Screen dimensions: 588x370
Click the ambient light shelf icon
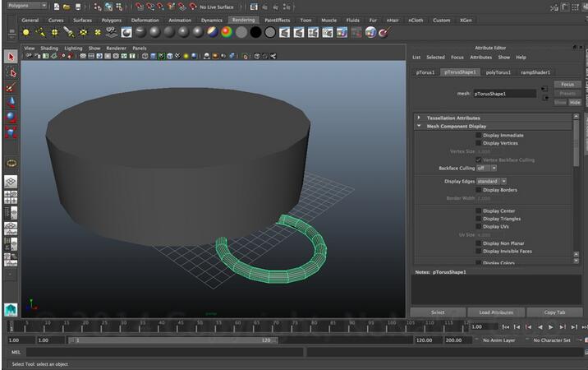click(25, 33)
